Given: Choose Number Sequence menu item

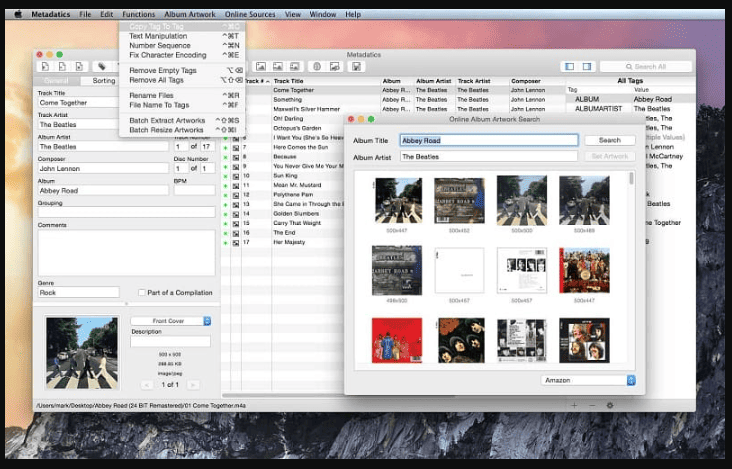Looking at the screenshot, I should 182,45.
